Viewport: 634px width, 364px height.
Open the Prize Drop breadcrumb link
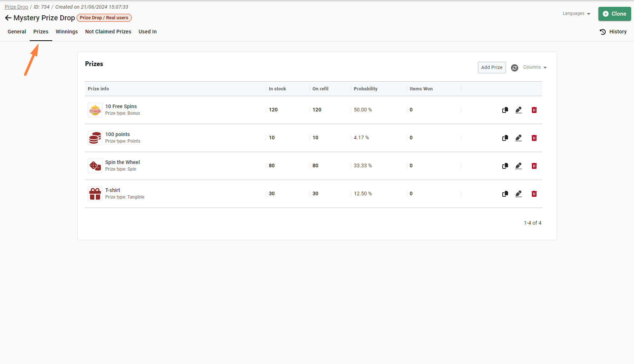(x=16, y=7)
